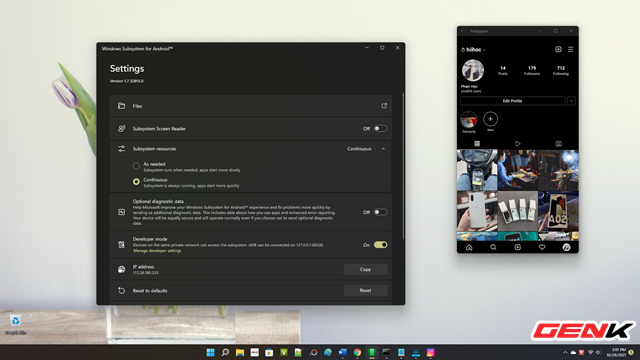Viewport: 640px width, 360px height.
Task: Select the Continuous radio option
Action: pos(136,182)
